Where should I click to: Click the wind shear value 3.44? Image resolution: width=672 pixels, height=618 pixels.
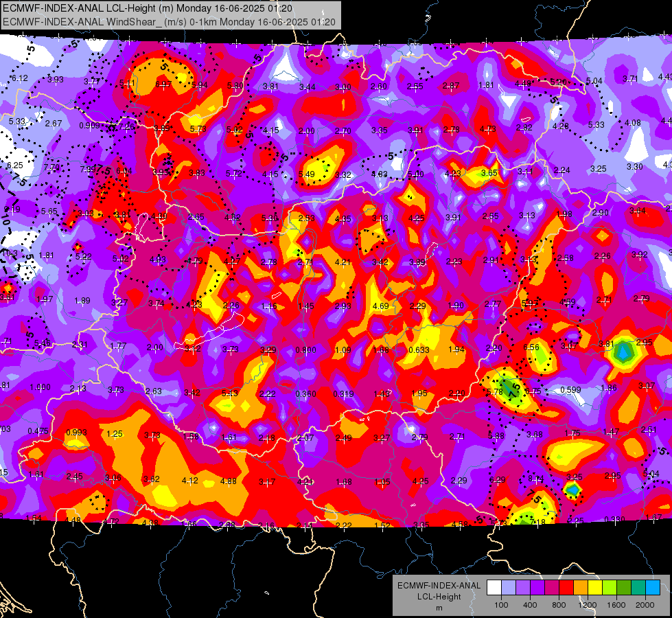click(x=308, y=87)
